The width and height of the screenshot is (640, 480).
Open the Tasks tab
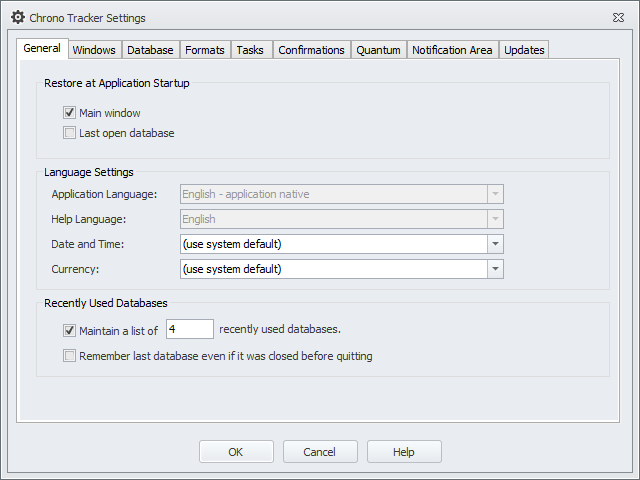pos(250,50)
